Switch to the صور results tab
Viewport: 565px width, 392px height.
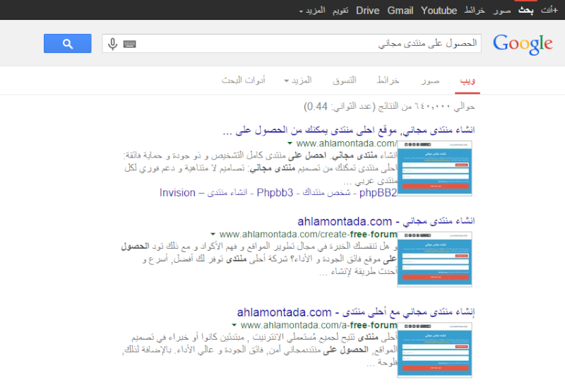click(x=430, y=81)
